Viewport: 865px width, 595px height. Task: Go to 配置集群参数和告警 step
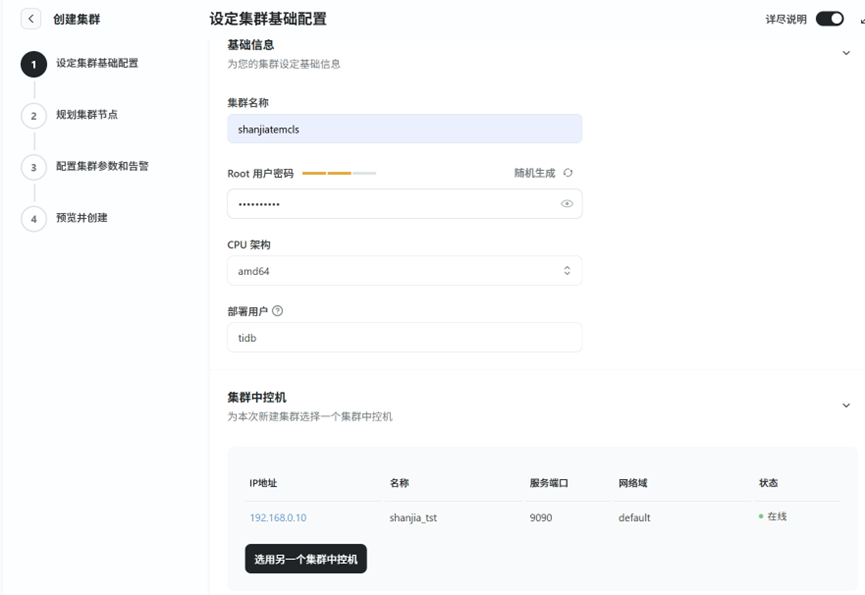[x=102, y=166]
